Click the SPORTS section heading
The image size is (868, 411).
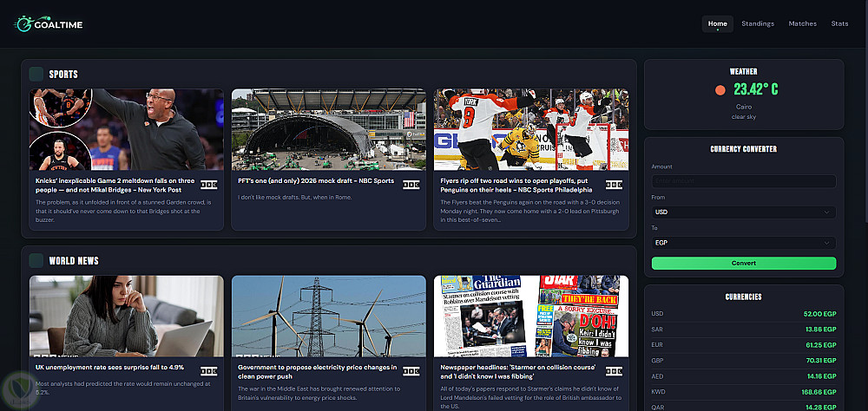click(63, 74)
